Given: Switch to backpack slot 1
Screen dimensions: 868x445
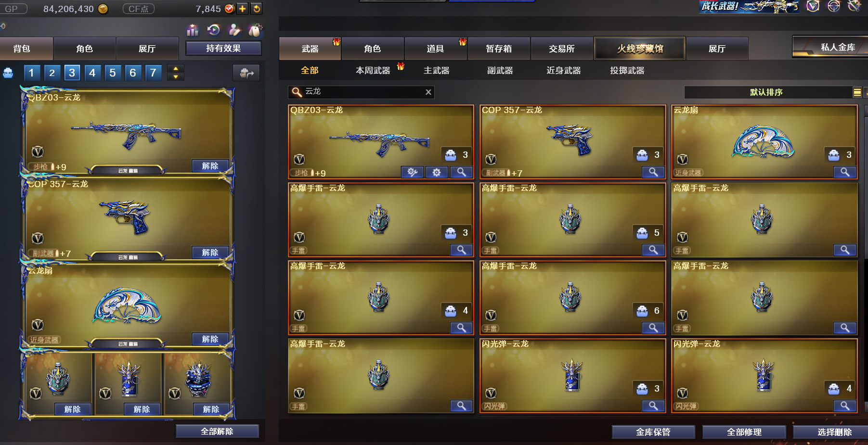Looking at the screenshot, I should coord(31,73).
